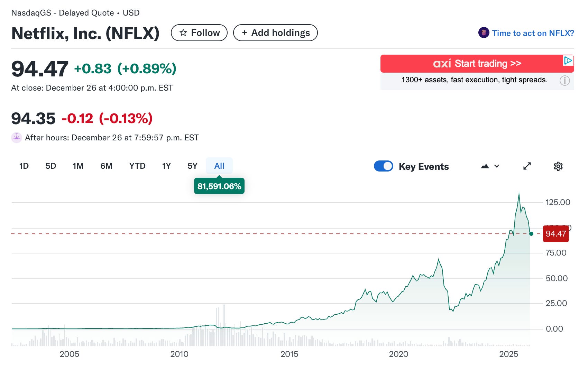Click the Add holdings button

click(275, 33)
